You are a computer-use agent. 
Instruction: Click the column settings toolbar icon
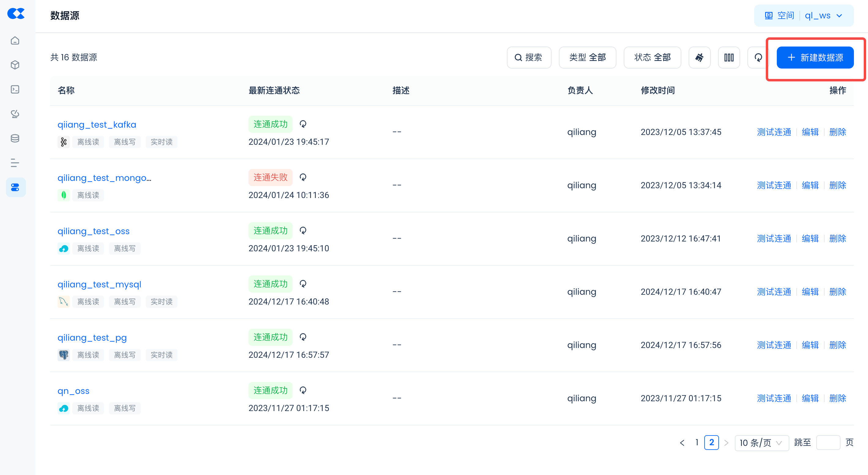[728, 58]
